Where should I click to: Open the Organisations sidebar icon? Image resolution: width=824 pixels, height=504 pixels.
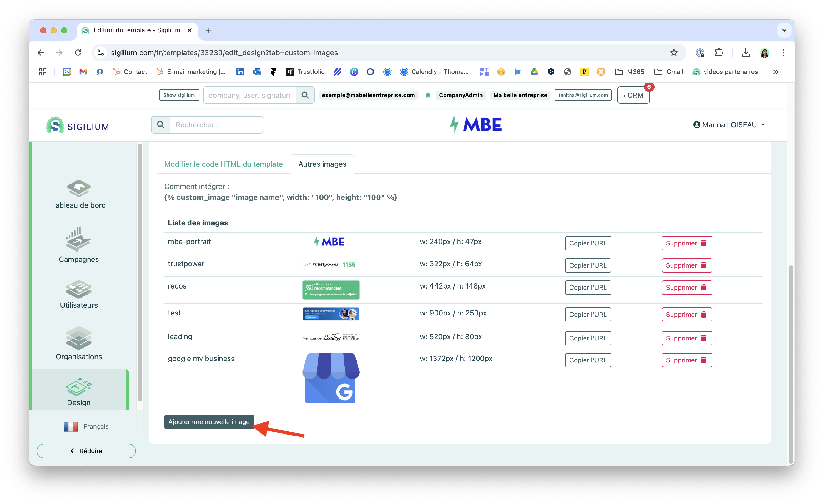[x=79, y=338]
